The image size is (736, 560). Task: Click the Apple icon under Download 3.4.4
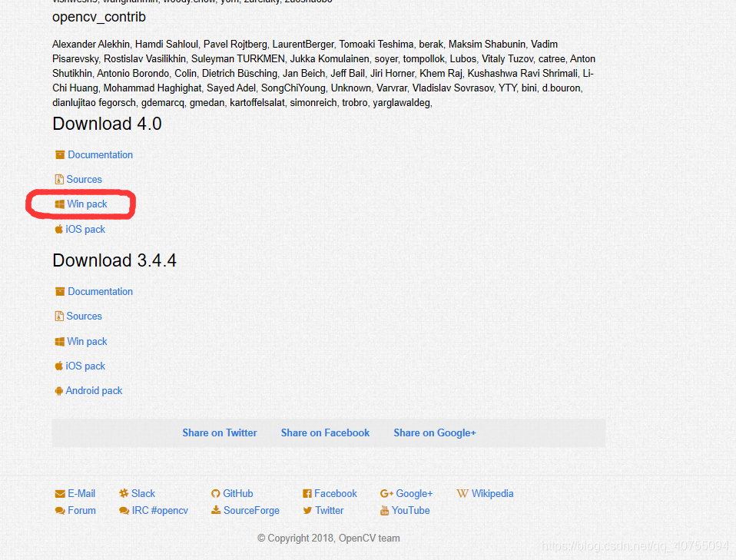click(58, 366)
